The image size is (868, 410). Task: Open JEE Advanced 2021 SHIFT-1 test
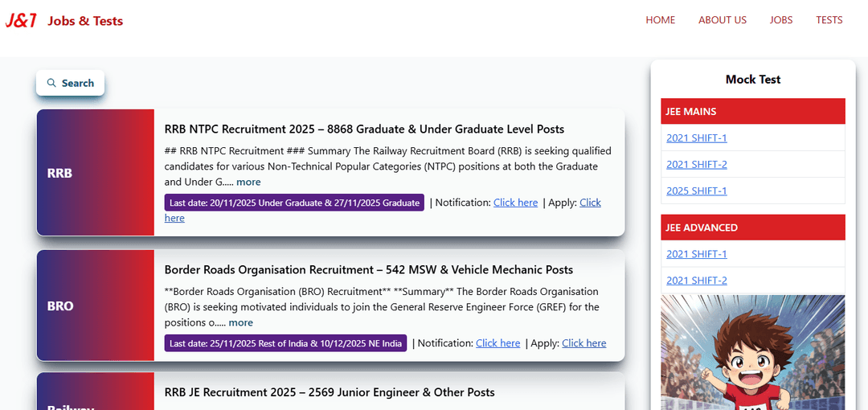696,254
